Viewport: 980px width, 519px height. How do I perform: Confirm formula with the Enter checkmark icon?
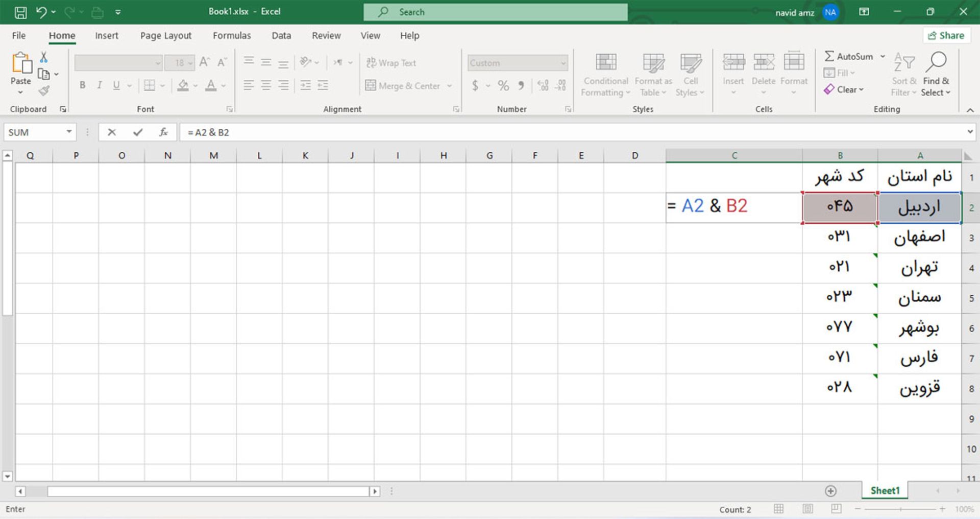click(137, 132)
